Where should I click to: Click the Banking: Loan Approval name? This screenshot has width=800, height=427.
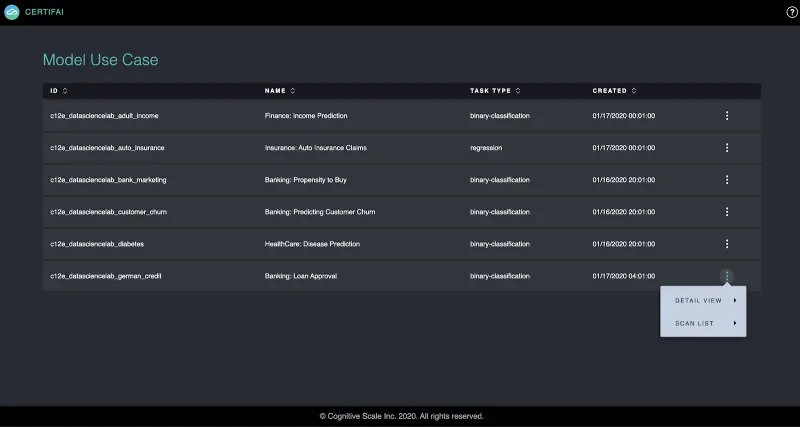pyautogui.click(x=301, y=276)
